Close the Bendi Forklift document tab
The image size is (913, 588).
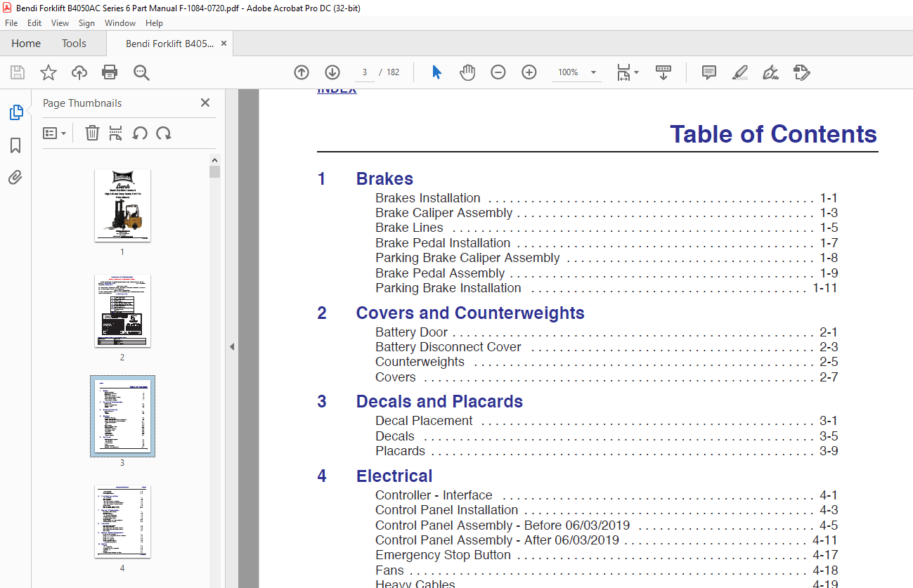tap(224, 44)
